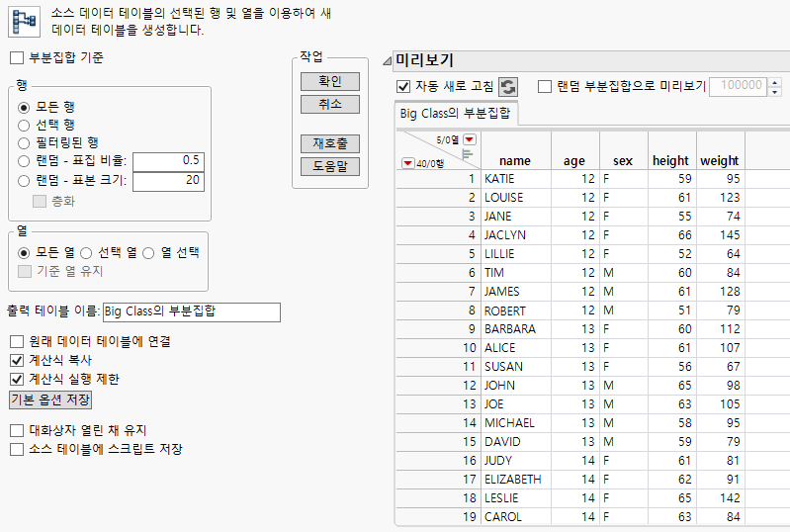Image resolution: width=790 pixels, height=532 pixels.
Task: Click the 취소 button
Action: 330,104
